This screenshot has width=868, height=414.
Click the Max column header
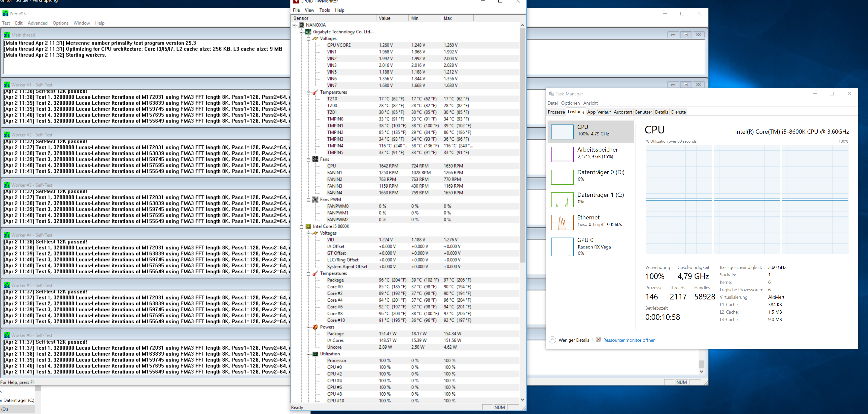[457, 18]
